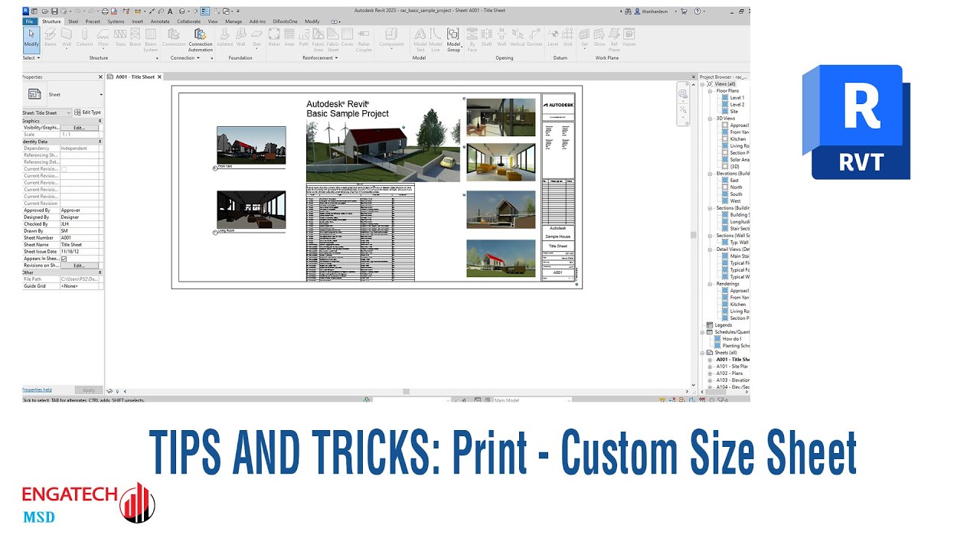Switch to the Manage ribbon tab
Image resolution: width=980 pixels, height=551 pixels.
point(234,21)
